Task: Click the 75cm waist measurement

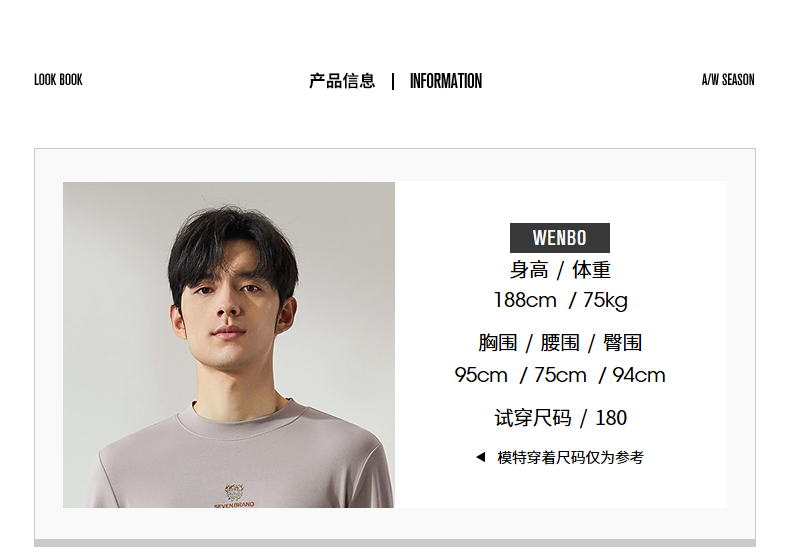Action: (560, 375)
